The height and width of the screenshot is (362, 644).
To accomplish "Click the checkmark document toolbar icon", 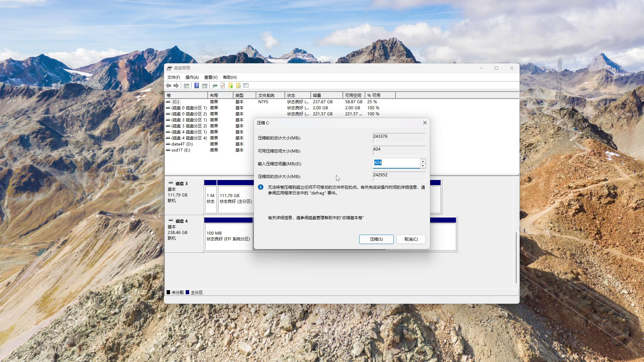I will [222, 86].
